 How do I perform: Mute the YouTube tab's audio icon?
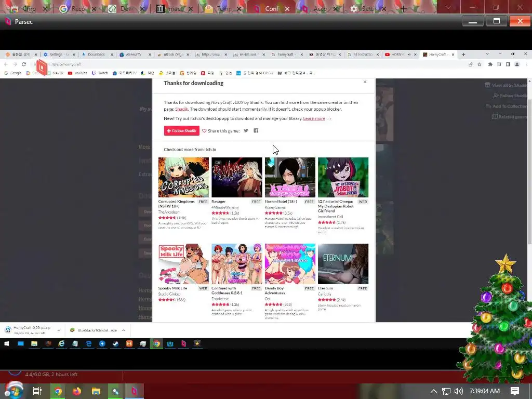coord(409,54)
